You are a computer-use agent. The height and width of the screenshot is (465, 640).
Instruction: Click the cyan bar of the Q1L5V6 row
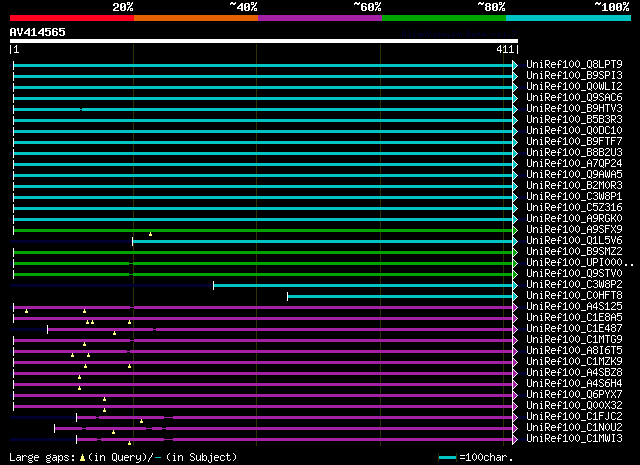(x=323, y=242)
